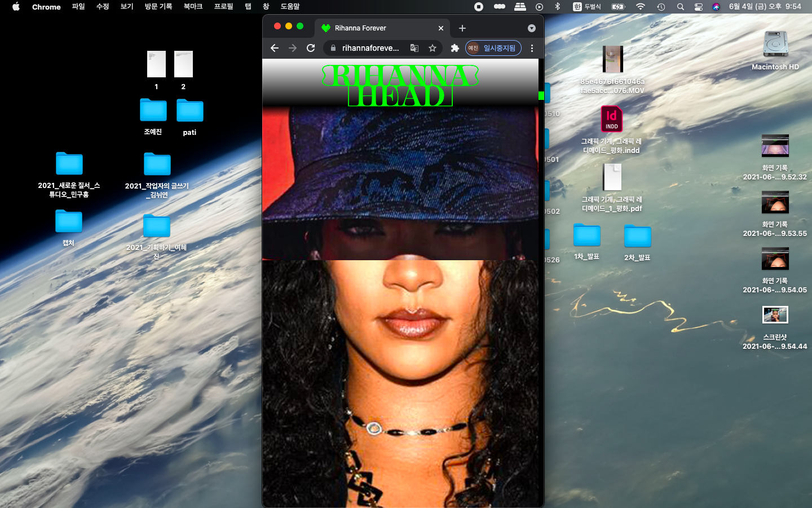
Task: Open the translate page icon
Action: coord(414,48)
